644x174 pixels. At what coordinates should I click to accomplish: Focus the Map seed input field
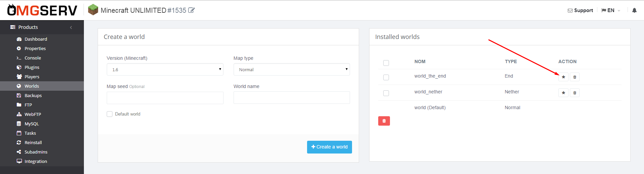[x=165, y=98]
